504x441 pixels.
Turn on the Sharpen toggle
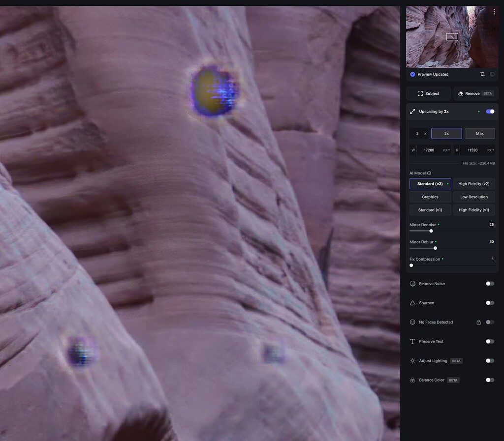pyautogui.click(x=490, y=303)
